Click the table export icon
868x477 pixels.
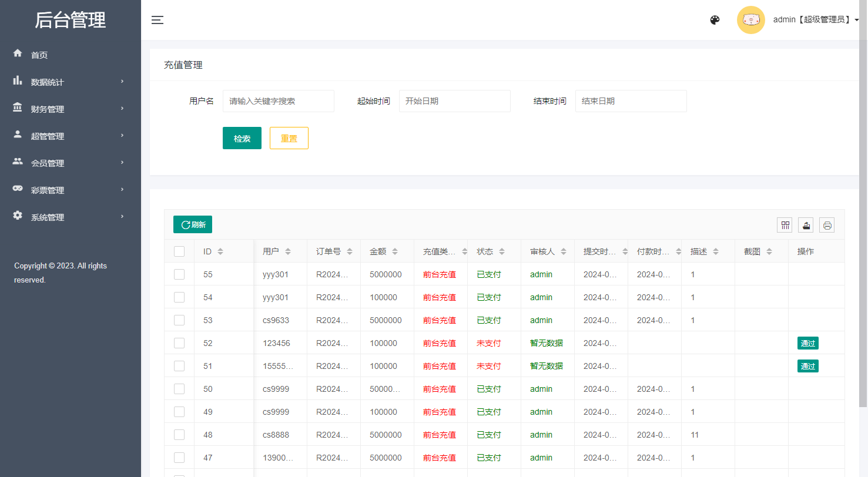coord(806,225)
